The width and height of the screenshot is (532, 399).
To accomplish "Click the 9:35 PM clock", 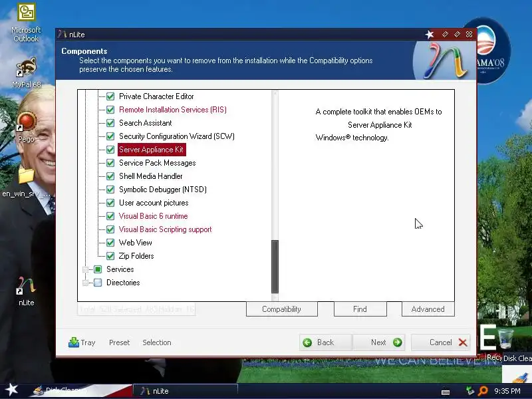I will [507, 391].
